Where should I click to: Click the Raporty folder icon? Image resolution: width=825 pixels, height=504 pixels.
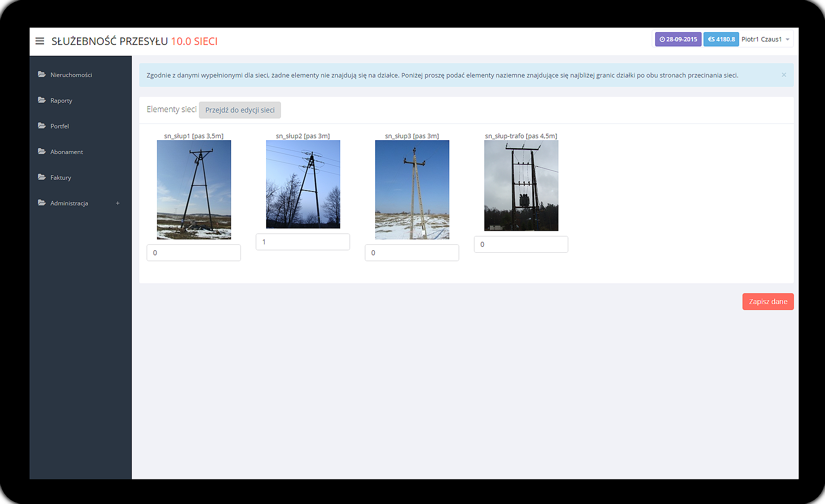click(x=42, y=100)
